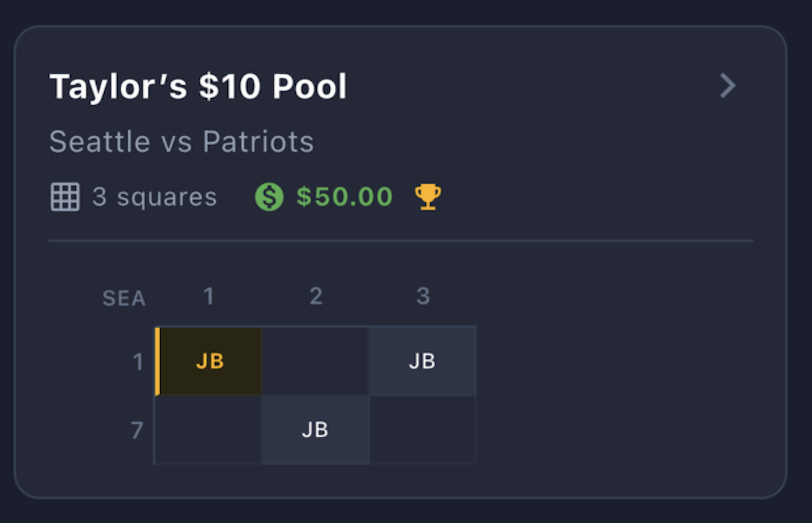Click the empty square in row 1, column 2
The height and width of the screenshot is (523, 812).
click(315, 361)
